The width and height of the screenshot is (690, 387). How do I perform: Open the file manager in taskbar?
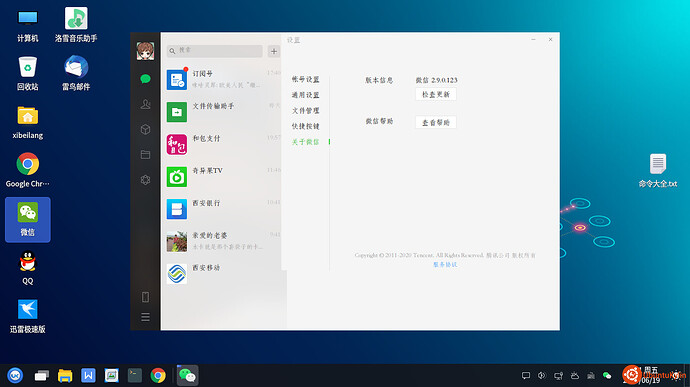coord(65,376)
